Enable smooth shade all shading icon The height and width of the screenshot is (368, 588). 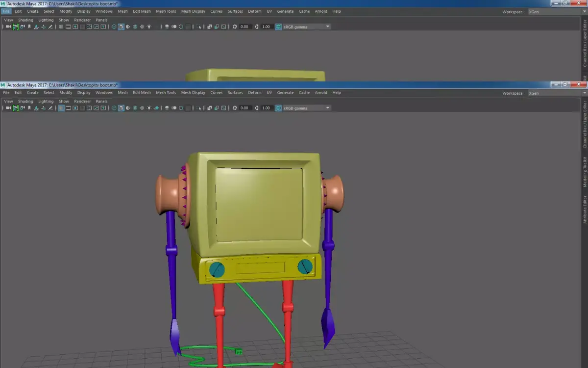coord(121,108)
